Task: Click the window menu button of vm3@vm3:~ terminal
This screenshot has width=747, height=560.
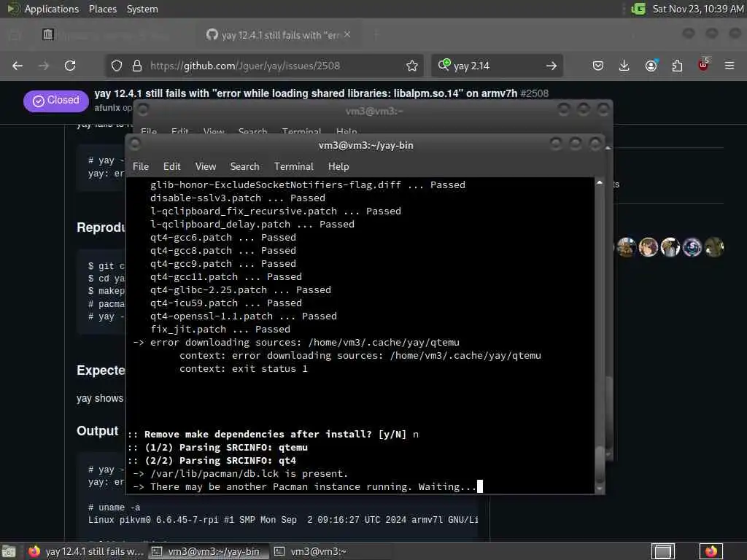Action: point(143,109)
